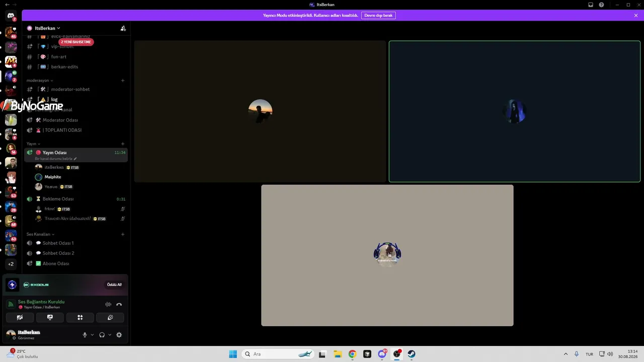Open Discord taskbar icon with 9+ badge
Screen dimensions: 644x362
[x=382, y=354]
